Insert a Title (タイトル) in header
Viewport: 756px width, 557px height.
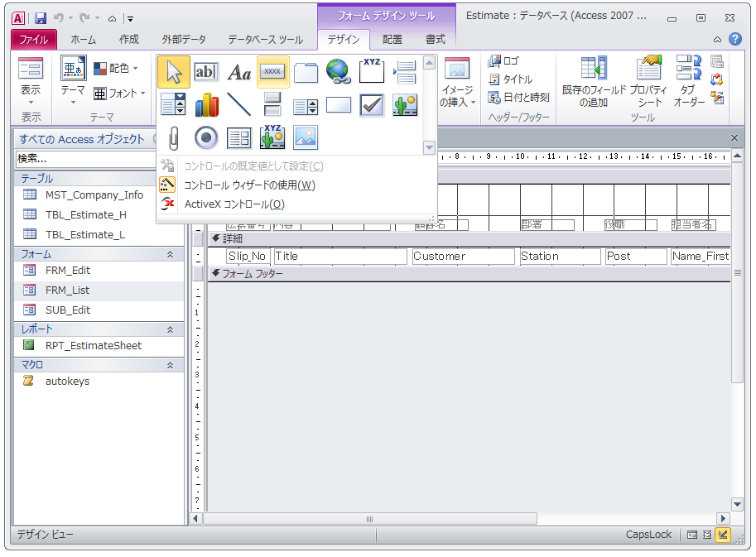coord(510,79)
